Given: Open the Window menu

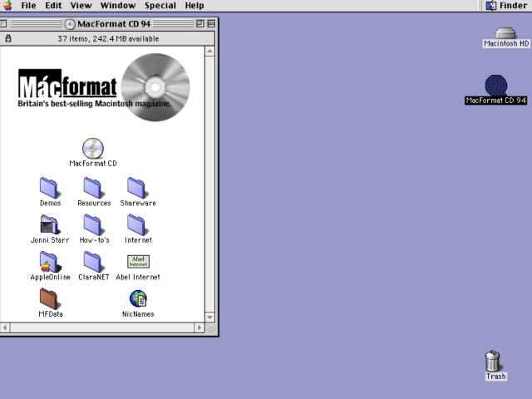Looking at the screenshot, I should tap(118, 6).
